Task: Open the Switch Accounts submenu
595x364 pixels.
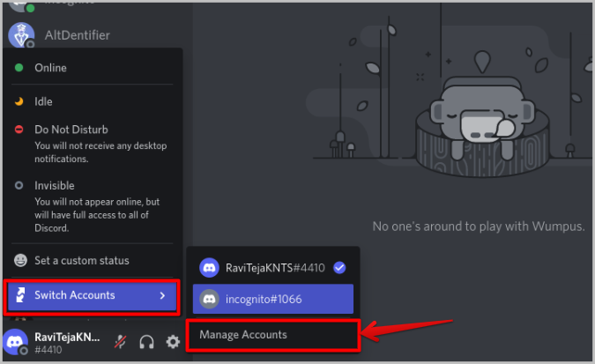Action: coord(92,295)
